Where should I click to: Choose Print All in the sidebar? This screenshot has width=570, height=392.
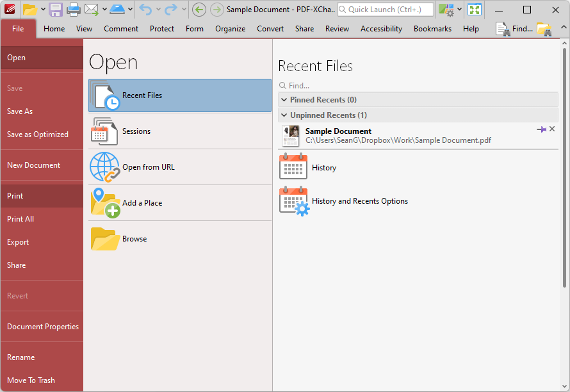pos(42,219)
